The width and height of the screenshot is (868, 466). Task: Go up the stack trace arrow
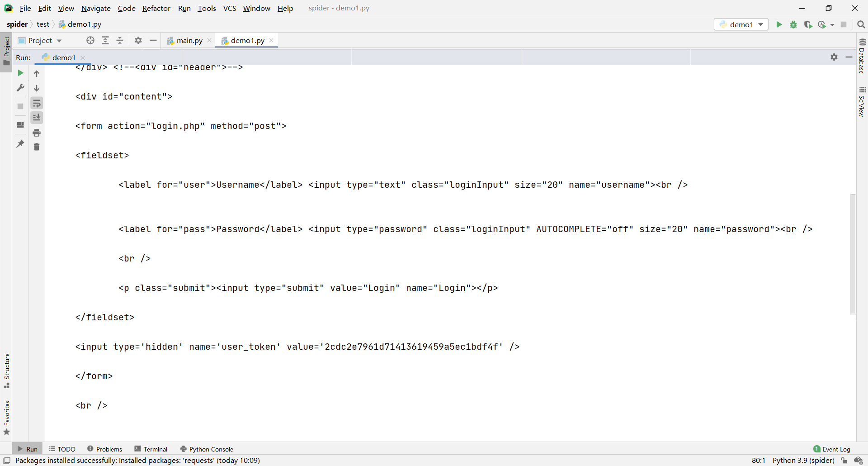pos(37,73)
